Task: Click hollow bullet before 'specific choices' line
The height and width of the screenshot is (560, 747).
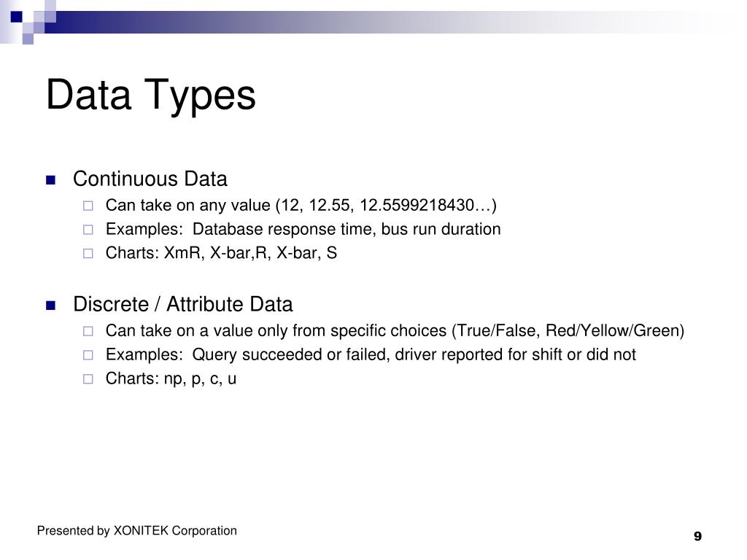Action: (88, 331)
